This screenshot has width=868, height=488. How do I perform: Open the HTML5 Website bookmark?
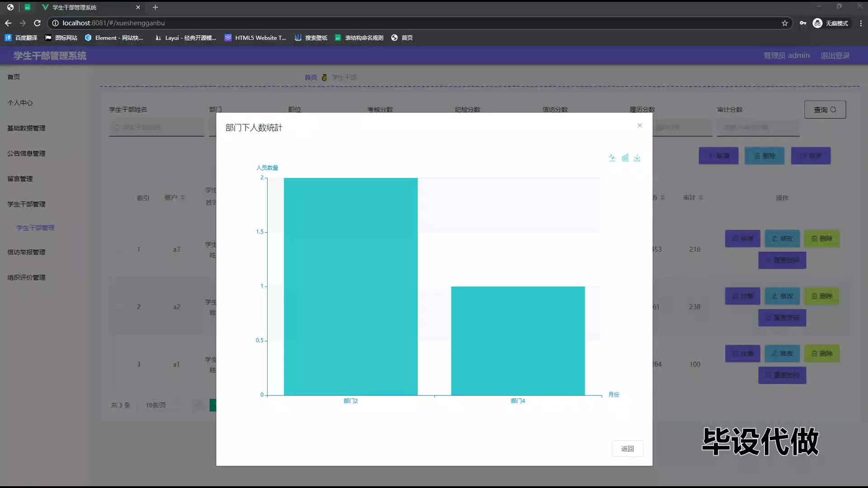click(x=255, y=38)
